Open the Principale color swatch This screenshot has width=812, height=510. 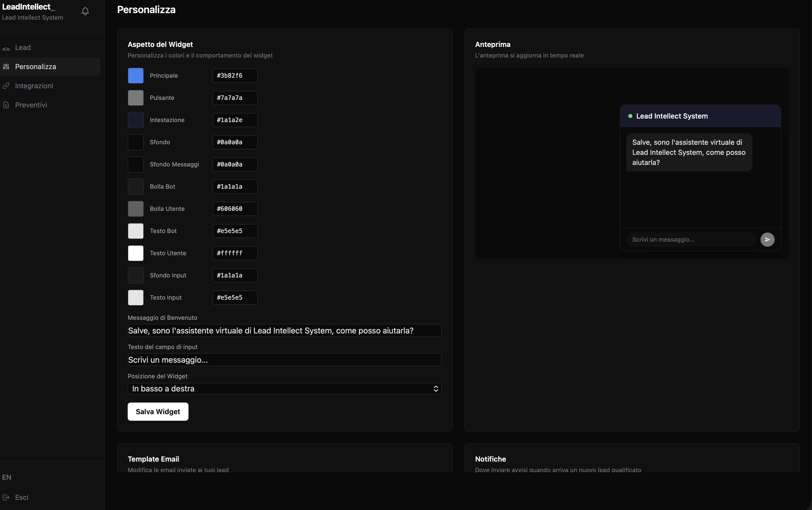coord(136,75)
